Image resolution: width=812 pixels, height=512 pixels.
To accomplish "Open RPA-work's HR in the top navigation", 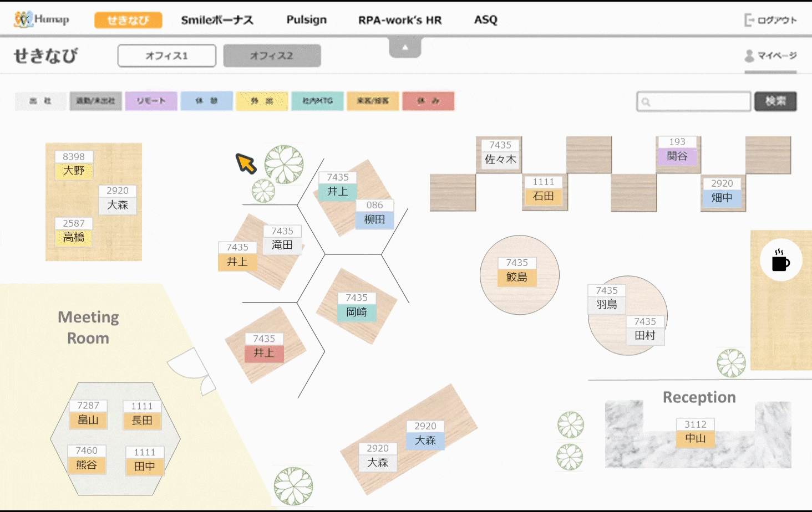I will click(x=400, y=20).
